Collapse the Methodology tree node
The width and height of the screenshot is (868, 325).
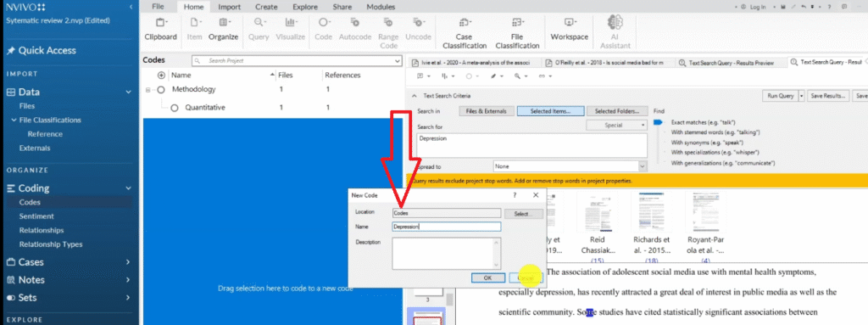click(147, 90)
